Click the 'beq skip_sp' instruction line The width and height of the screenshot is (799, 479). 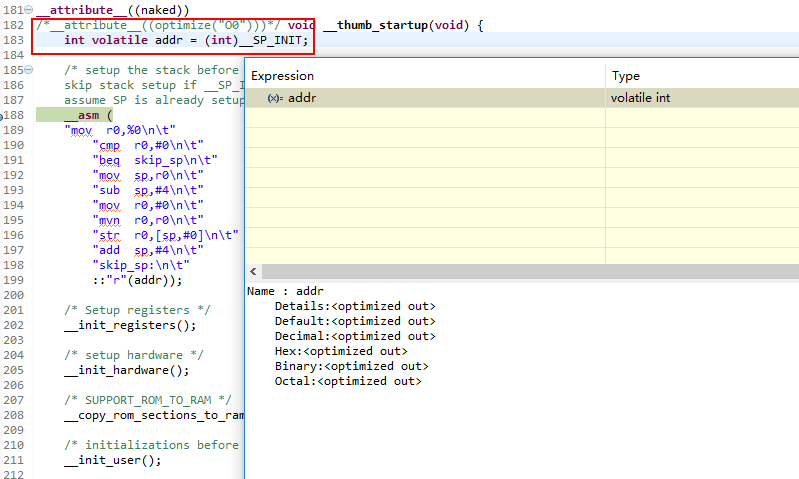[155, 160]
